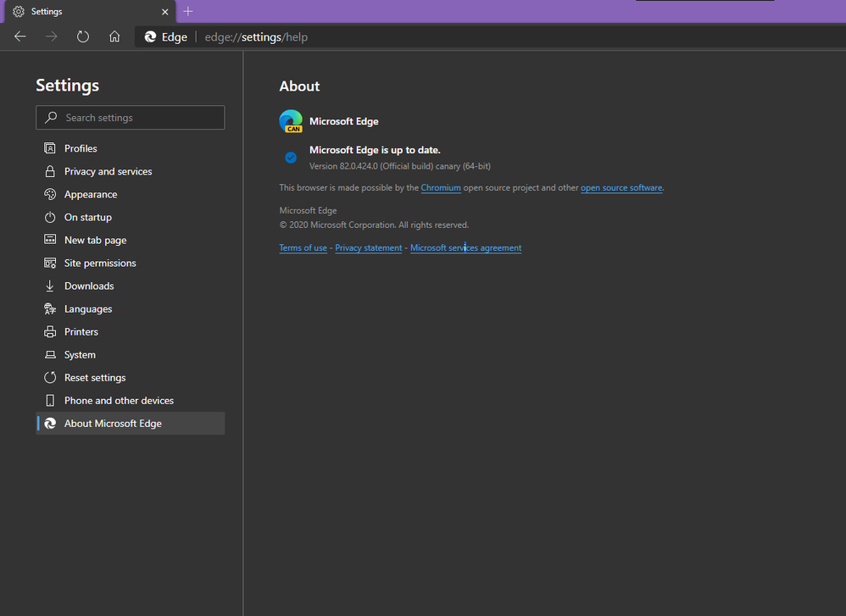Image resolution: width=846 pixels, height=616 pixels.
Task: Go to home using house icon
Action: click(x=114, y=36)
